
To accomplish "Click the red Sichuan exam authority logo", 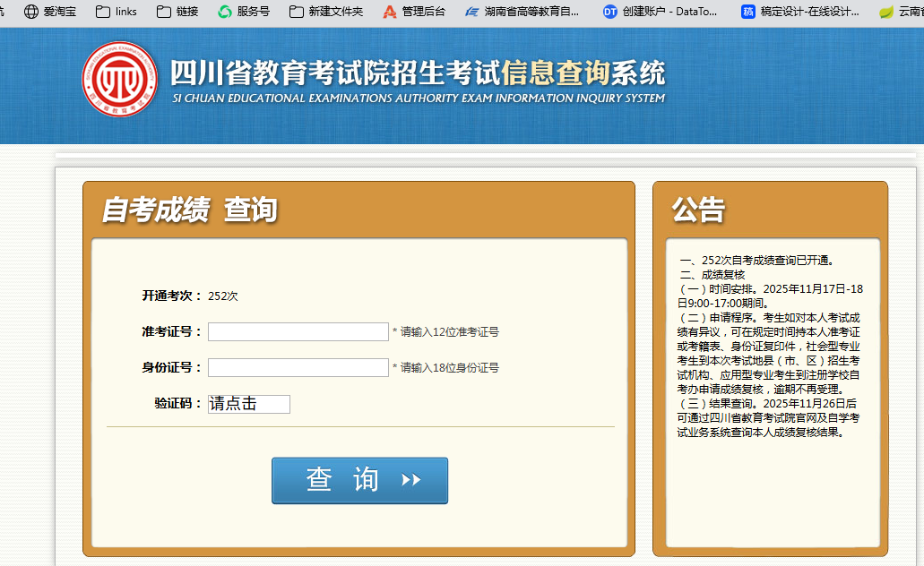I will [119, 79].
